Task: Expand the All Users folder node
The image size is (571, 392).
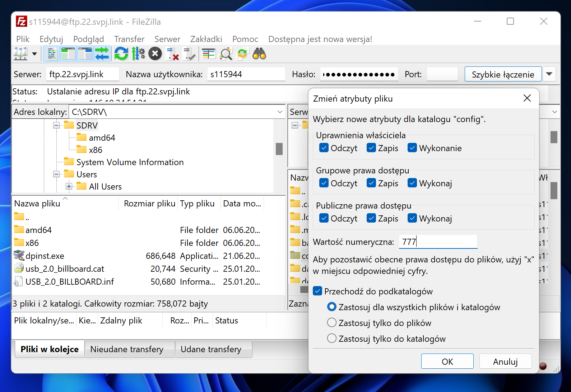Action: tap(69, 187)
